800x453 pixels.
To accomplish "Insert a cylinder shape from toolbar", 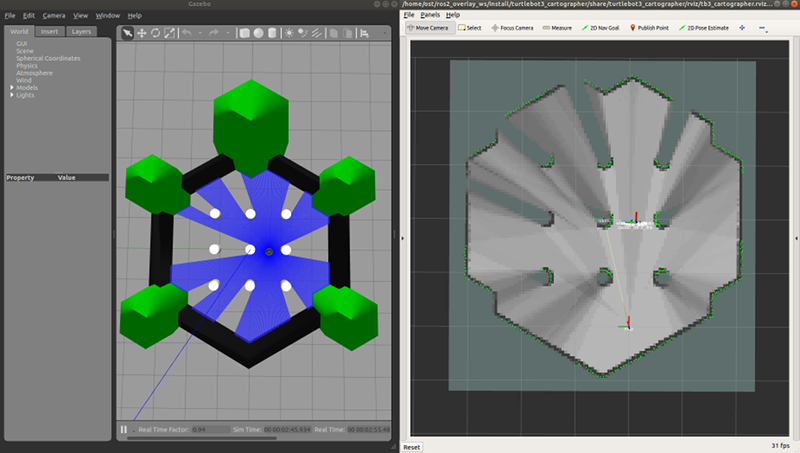I will [x=272, y=33].
